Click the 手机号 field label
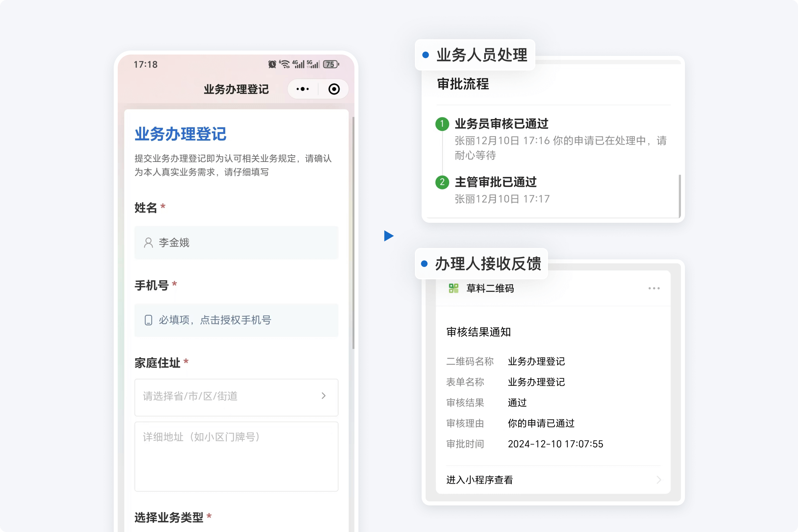The height and width of the screenshot is (532, 798). (x=152, y=285)
